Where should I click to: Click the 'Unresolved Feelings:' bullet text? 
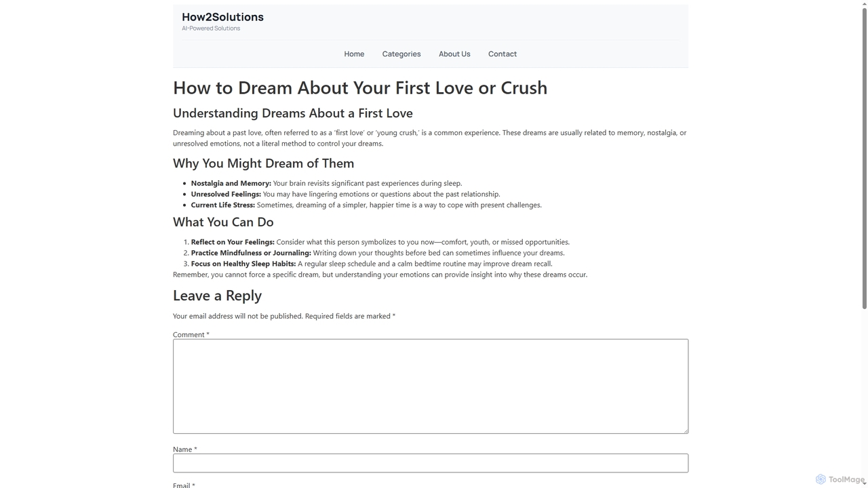click(226, 194)
